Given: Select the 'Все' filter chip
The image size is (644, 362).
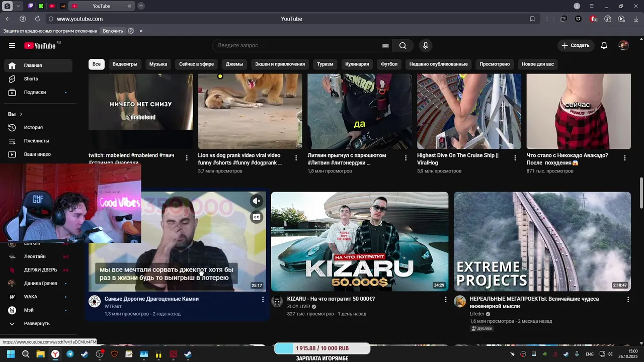Looking at the screenshot, I should coord(96,64).
